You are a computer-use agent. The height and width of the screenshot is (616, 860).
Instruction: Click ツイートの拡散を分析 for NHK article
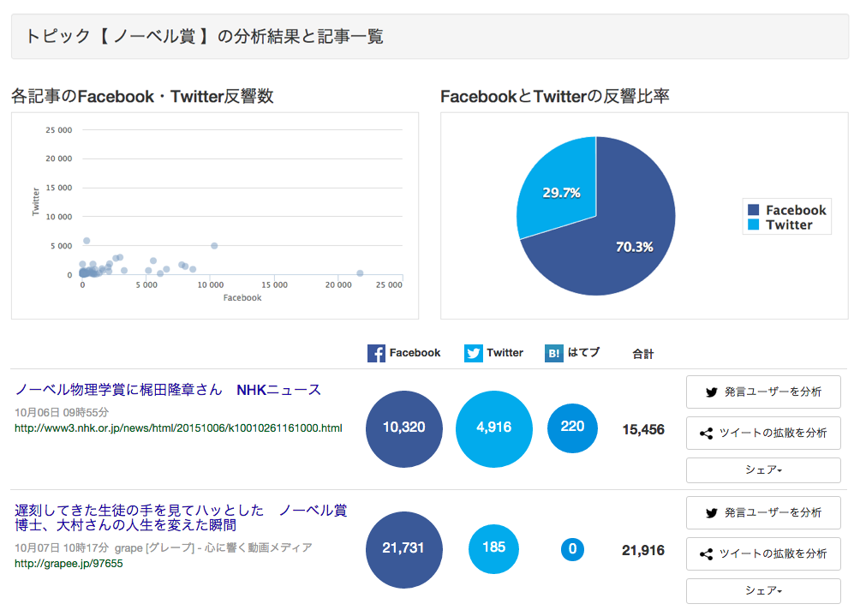(763, 433)
